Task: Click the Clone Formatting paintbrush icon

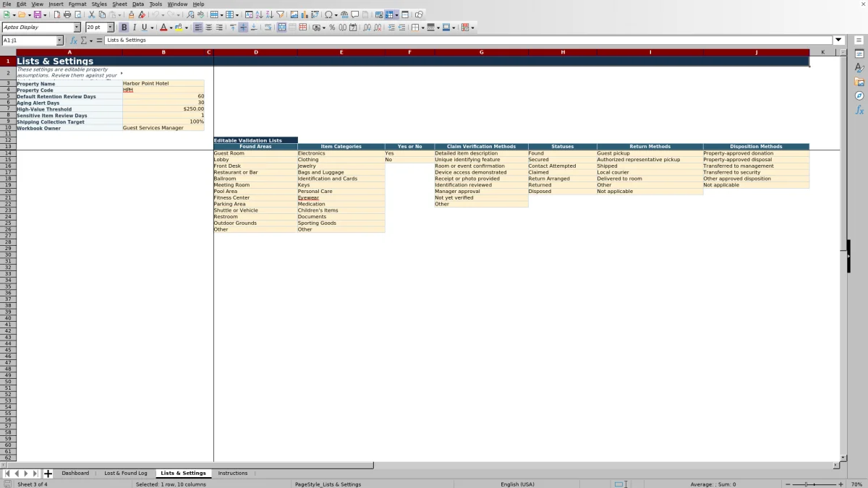Action: tap(131, 14)
